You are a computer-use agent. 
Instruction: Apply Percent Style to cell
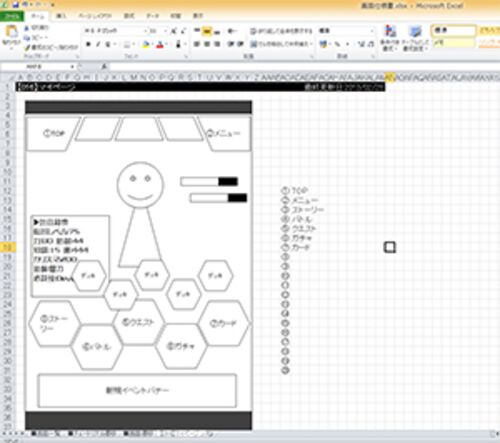coord(337,44)
